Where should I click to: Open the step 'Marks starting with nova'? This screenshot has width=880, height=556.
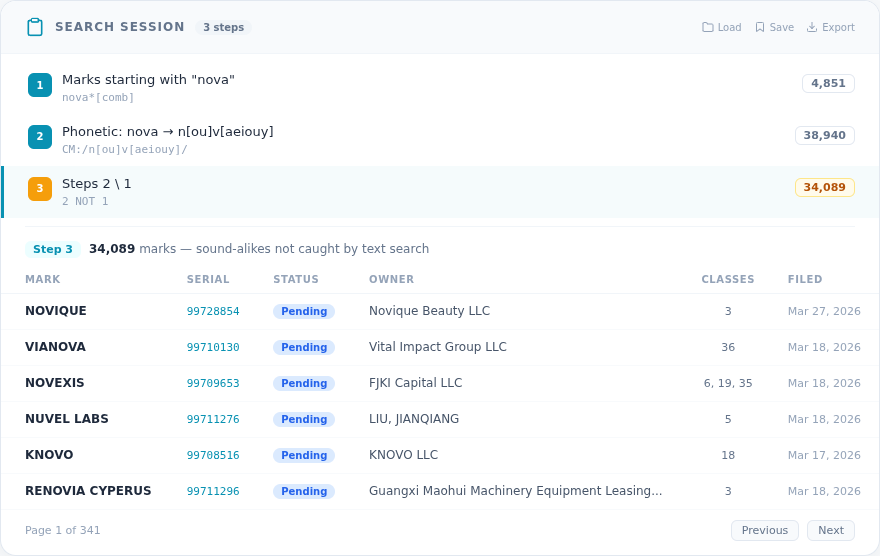coord(148,80)
